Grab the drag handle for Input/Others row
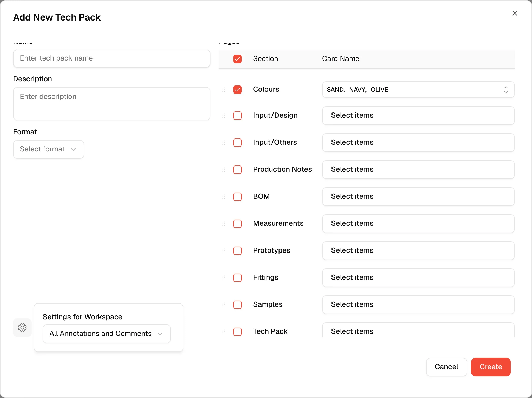 pyautogui.click(x=224, y=143)
